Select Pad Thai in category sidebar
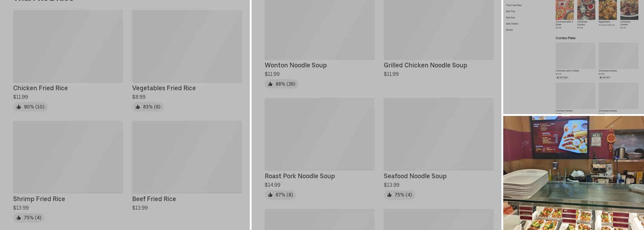Screen dimensions: 644x230 coord(511,11)
